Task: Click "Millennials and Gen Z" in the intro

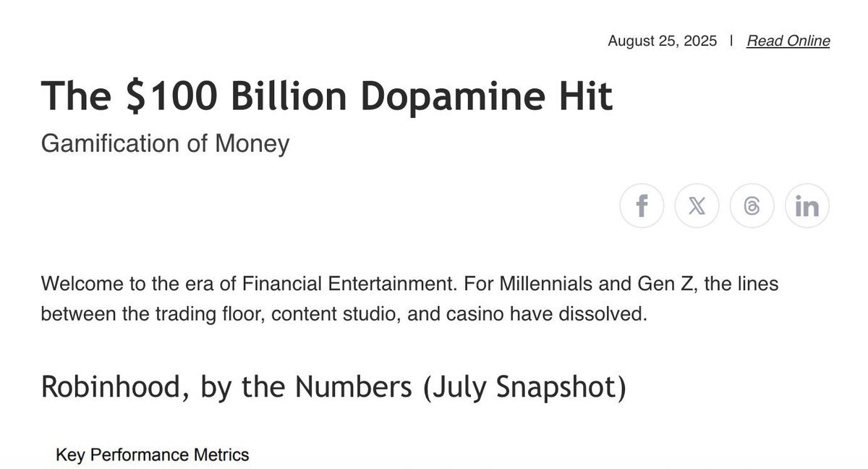Action: pyautogui.click(x=593, y=284)
